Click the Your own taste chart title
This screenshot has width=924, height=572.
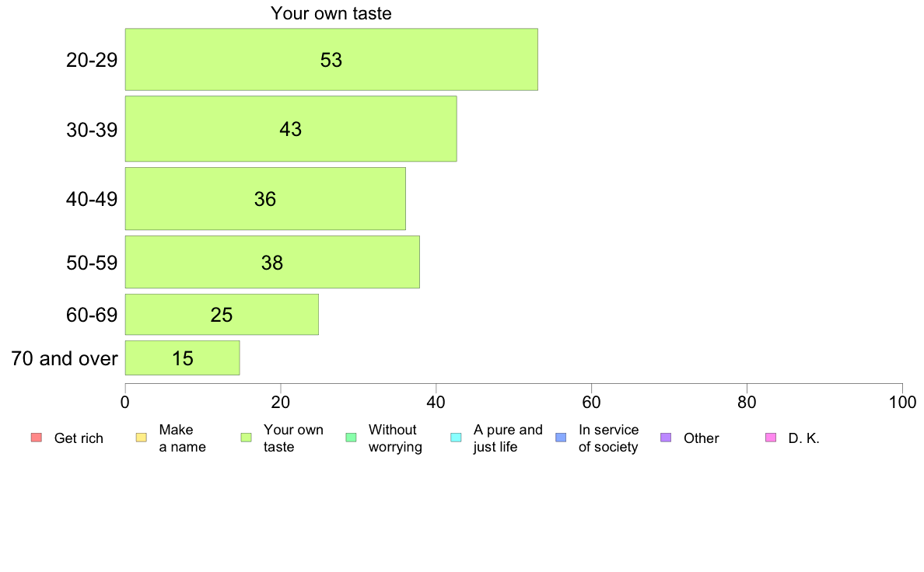[x=331, y=13]
